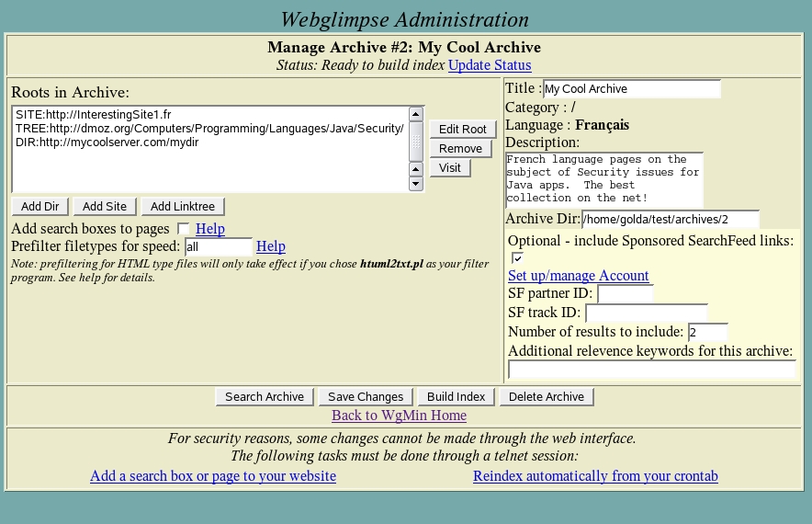Click the Save Changes button

(366, 397)
